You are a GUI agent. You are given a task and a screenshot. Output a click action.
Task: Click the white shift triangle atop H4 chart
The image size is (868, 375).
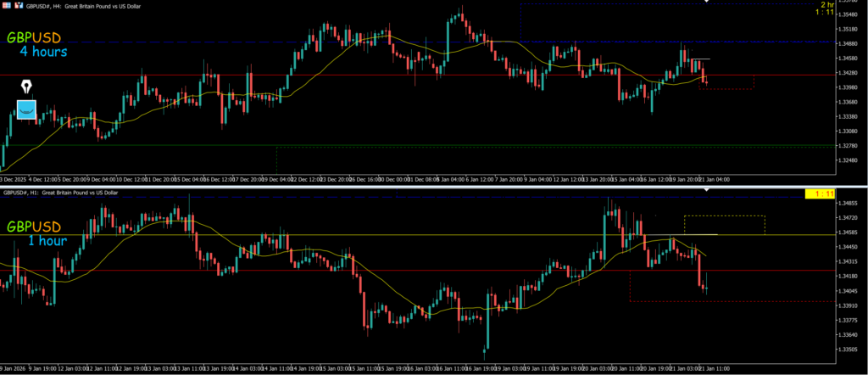[706, 3]
